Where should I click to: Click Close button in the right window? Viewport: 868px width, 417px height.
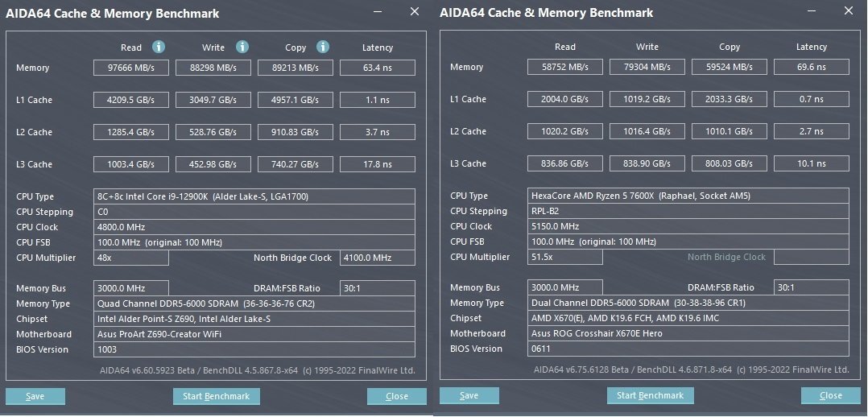[831, 395]
